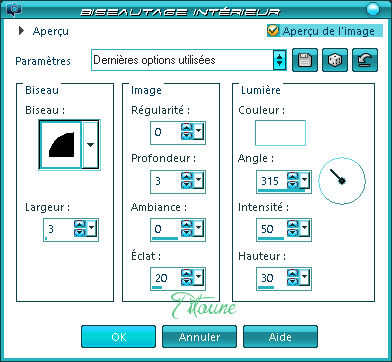The image size is (392, 362).
Task: Confirm the bevel with OK
Action: click(118, 337)
